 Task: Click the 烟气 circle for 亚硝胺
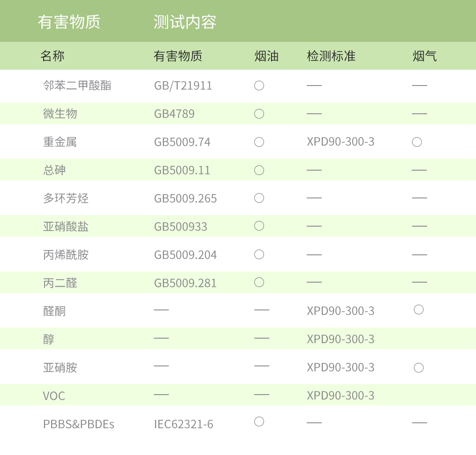(x=419, y=368)
